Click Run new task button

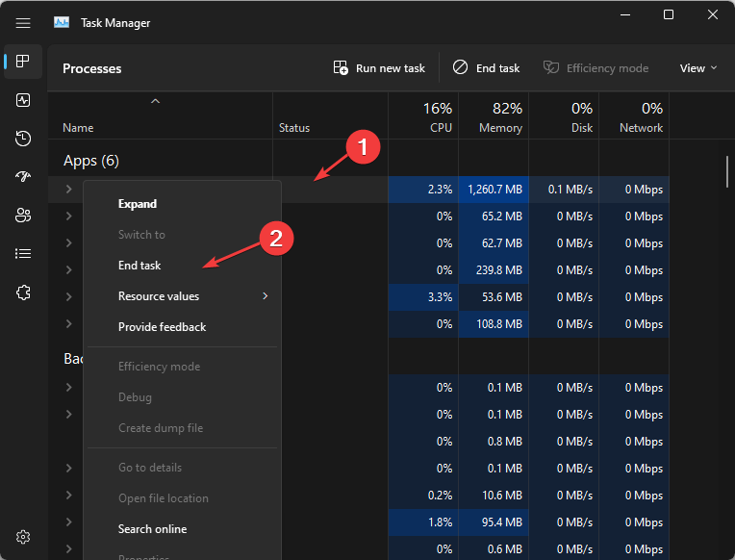pyautogui.click(x=379, y=68)
